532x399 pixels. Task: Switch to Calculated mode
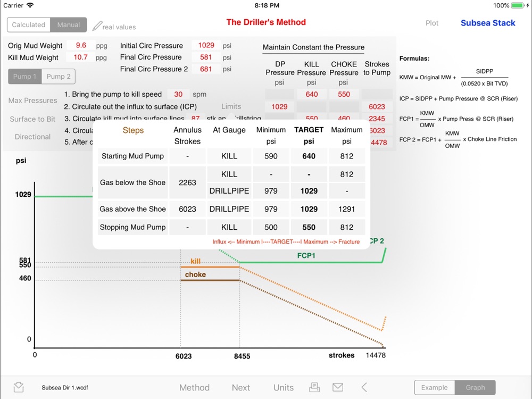point(29,25)
